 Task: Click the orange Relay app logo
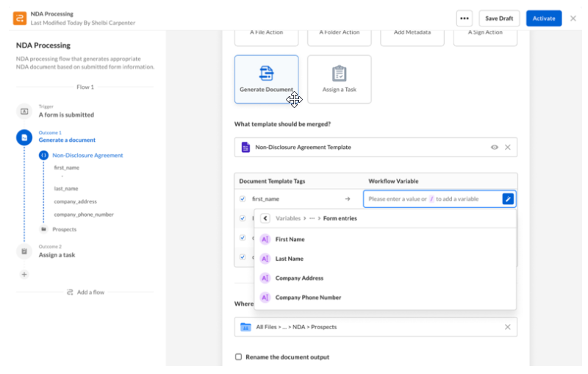pos(18,18)
